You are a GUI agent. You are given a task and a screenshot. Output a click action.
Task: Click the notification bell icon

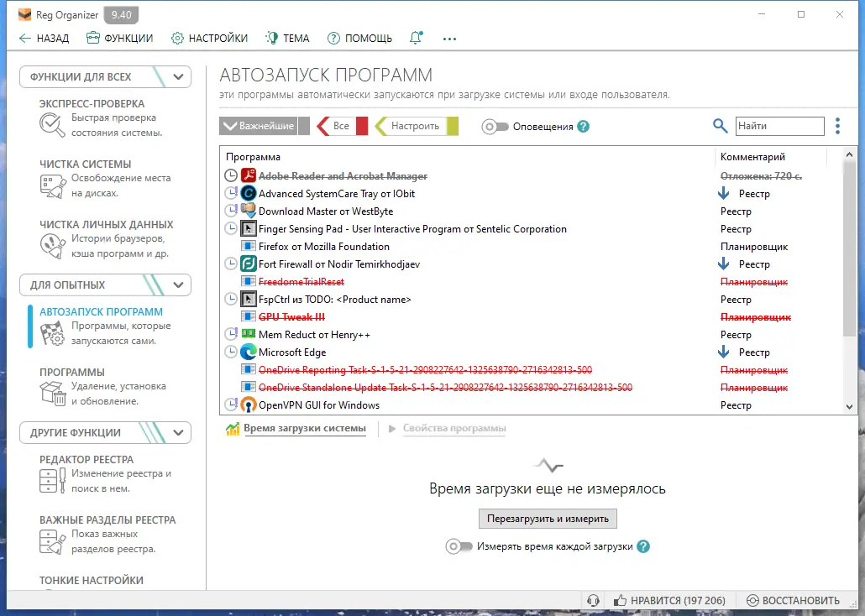(x=416, y=38)
